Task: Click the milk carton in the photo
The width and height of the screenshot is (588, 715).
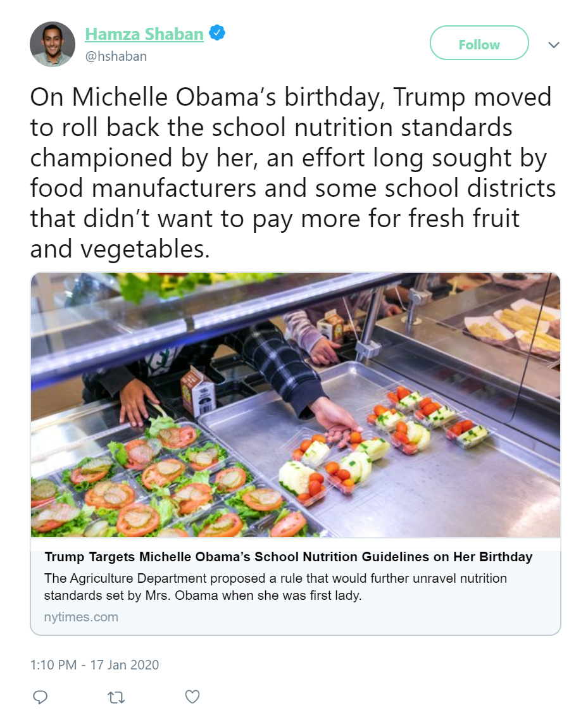Action: point(197,391)
